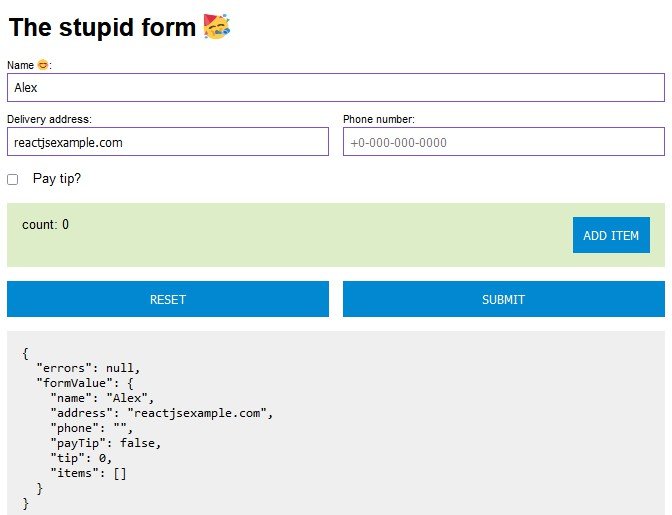Click the Phone number input field
The image size is (672, 515).
point(504,141)
